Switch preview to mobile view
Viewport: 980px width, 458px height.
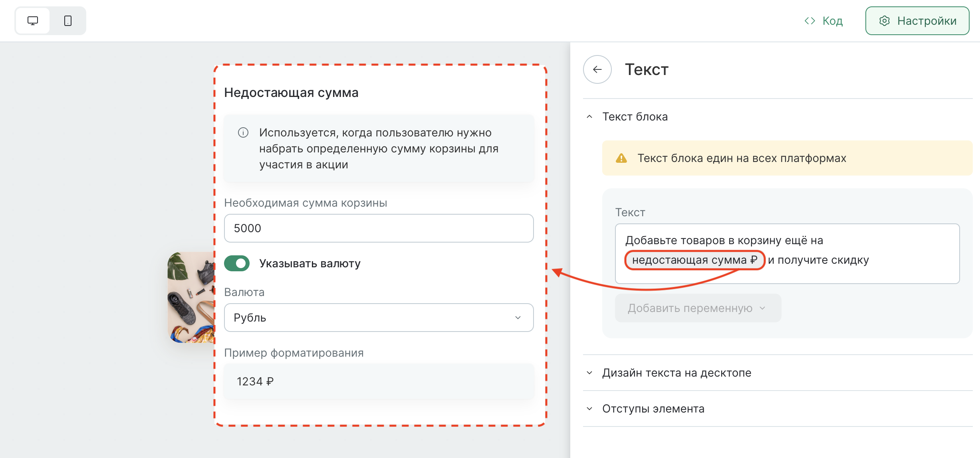(67, 21)
